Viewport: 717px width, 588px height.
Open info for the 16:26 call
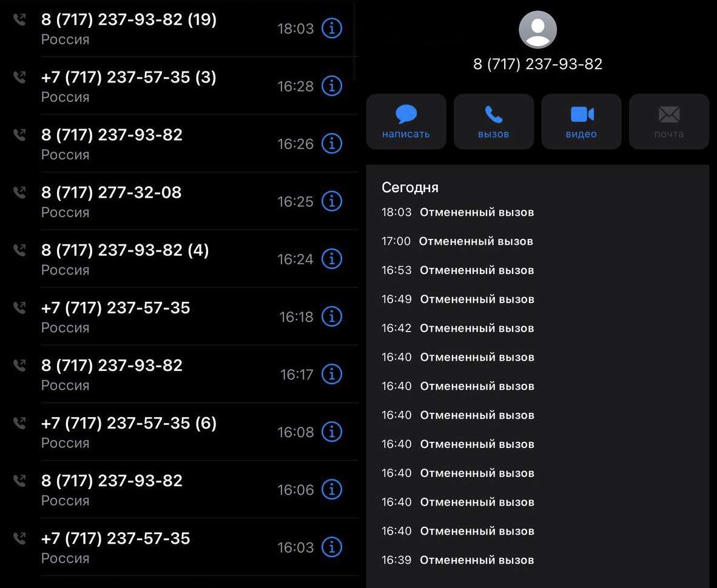(332, 144)
